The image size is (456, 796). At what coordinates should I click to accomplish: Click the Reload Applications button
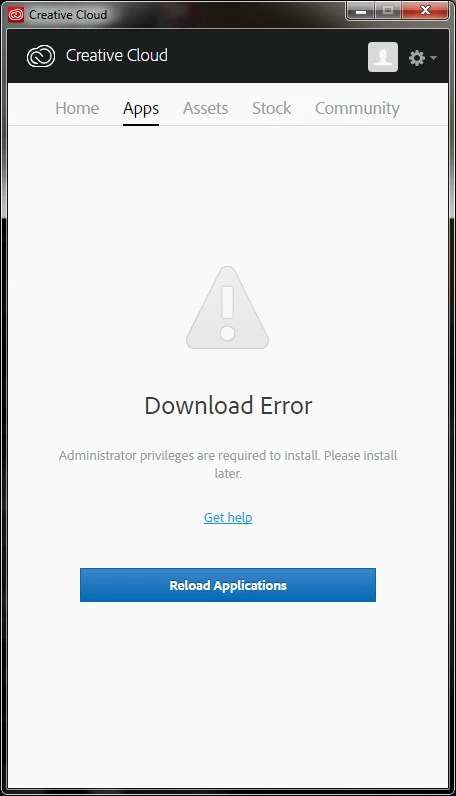[228, 585]
